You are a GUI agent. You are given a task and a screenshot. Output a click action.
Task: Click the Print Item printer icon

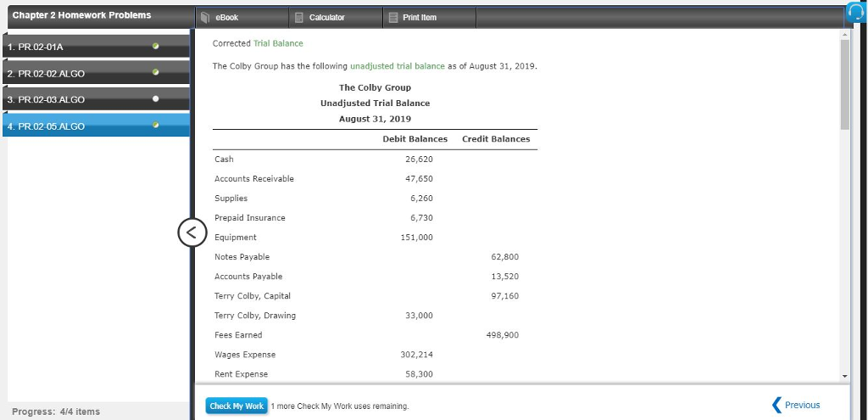pos(393,18)
